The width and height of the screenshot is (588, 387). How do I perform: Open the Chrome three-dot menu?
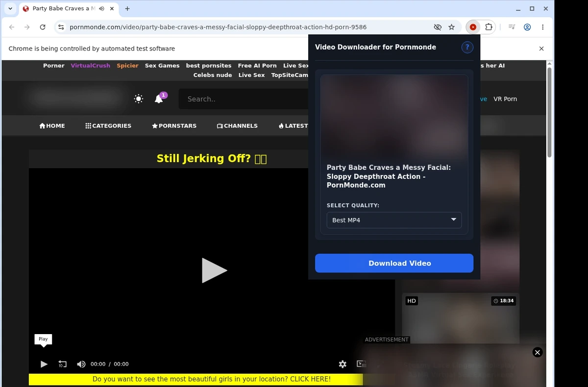coord(542,27)
